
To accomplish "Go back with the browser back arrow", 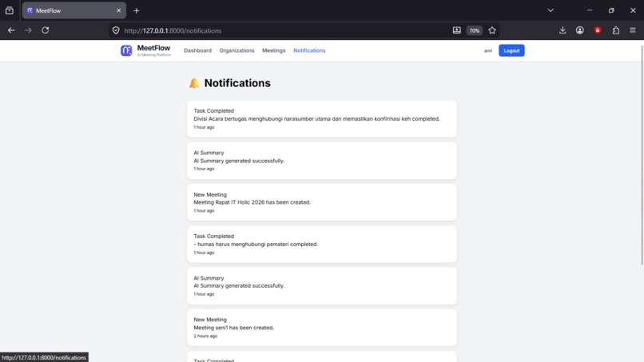I will (x=11, y=30).
